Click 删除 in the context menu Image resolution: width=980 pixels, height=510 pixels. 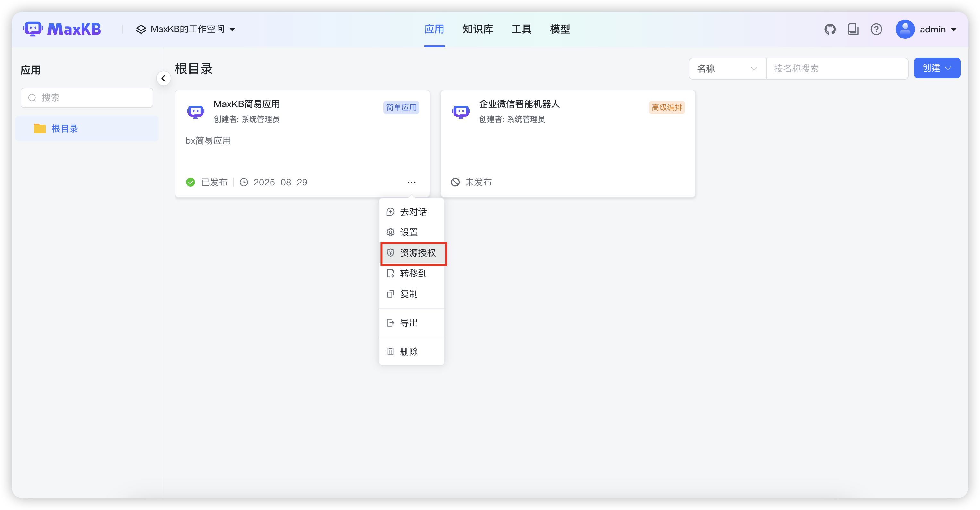(x=408, y=352)
